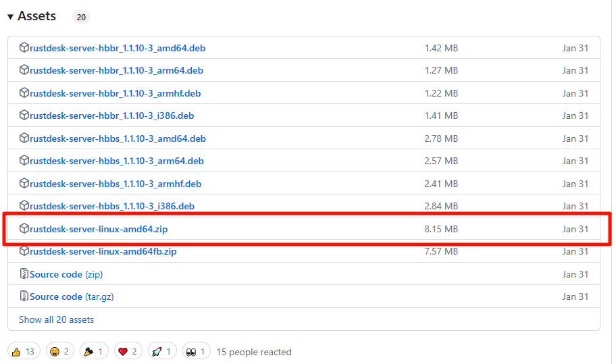This screenshot has width=616, height=364.
Task: Click the 2.41 MB size text
Action: pyautogui.click(x=441, y=184)
